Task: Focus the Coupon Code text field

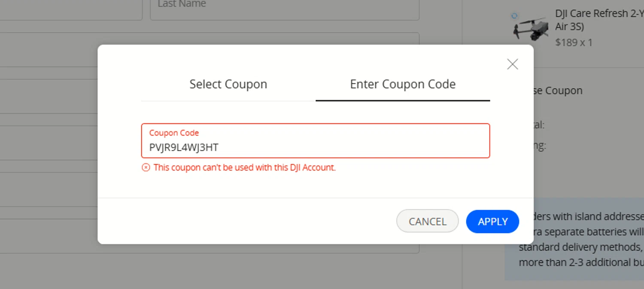Action: pyautogui.click(x=316, y=147)
